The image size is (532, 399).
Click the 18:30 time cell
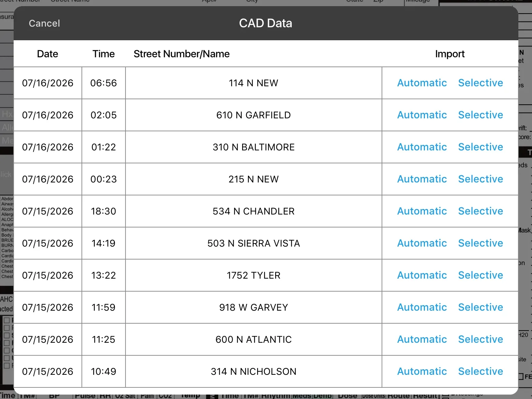[x=104, y=211]
